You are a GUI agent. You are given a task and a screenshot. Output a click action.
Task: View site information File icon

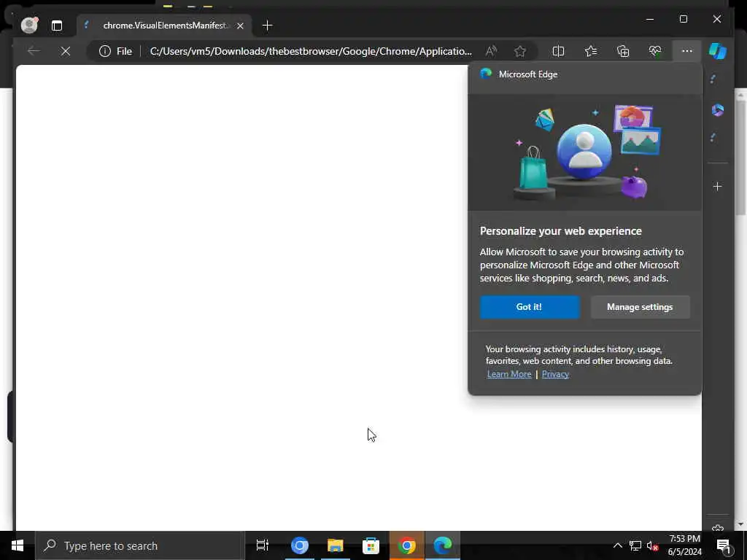pos(115,51)
